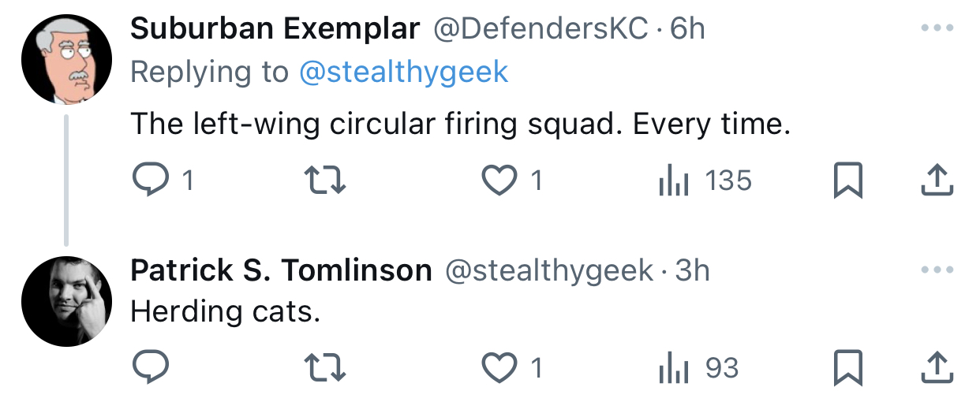Share Suburban Exemplar's tweet
Image resolution: width=980 pixels, height=402 pixels.
(938, 181)
